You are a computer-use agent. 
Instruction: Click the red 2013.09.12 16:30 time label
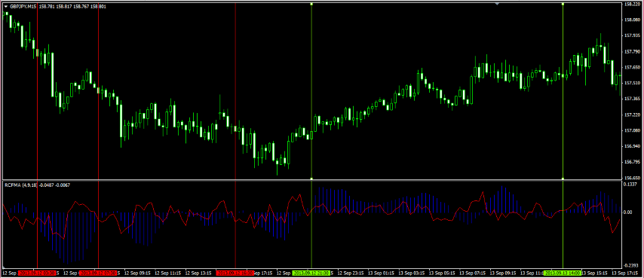[235, 273]
